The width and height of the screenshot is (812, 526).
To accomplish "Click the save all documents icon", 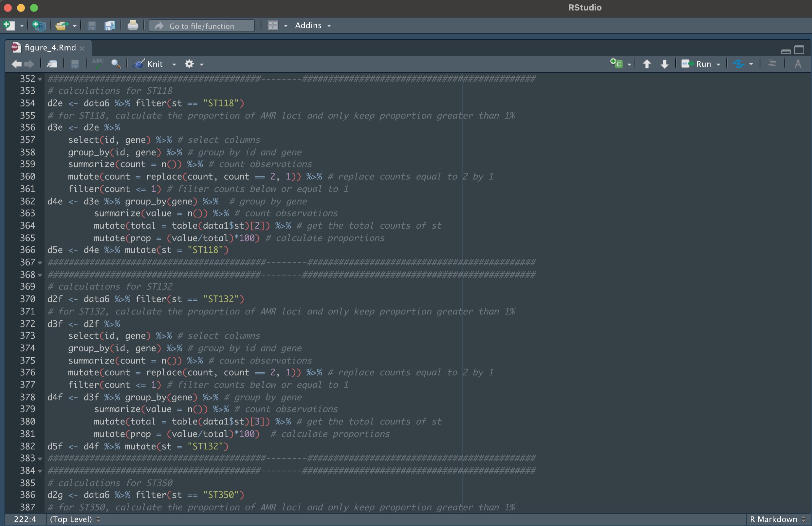I will (x=109, y=26).
